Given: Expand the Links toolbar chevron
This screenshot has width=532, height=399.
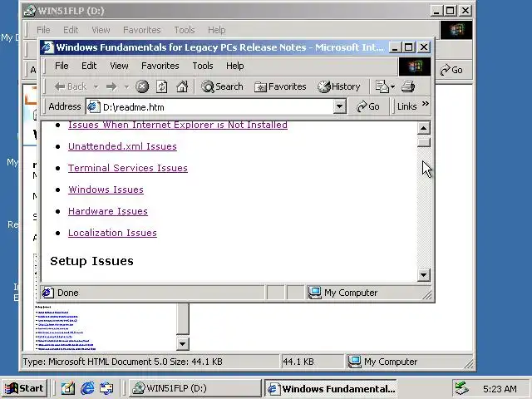Looking at the screenshot, I should point(426,104).
